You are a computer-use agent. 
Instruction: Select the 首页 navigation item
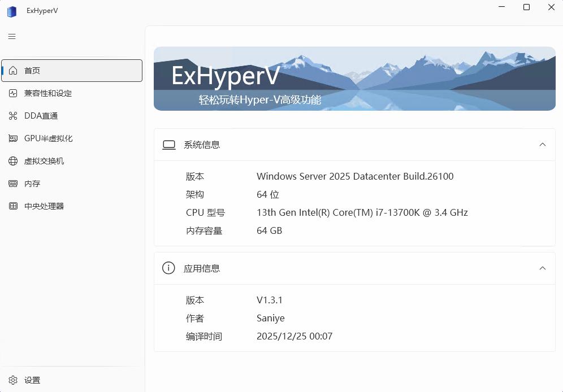tap(72, 71)
